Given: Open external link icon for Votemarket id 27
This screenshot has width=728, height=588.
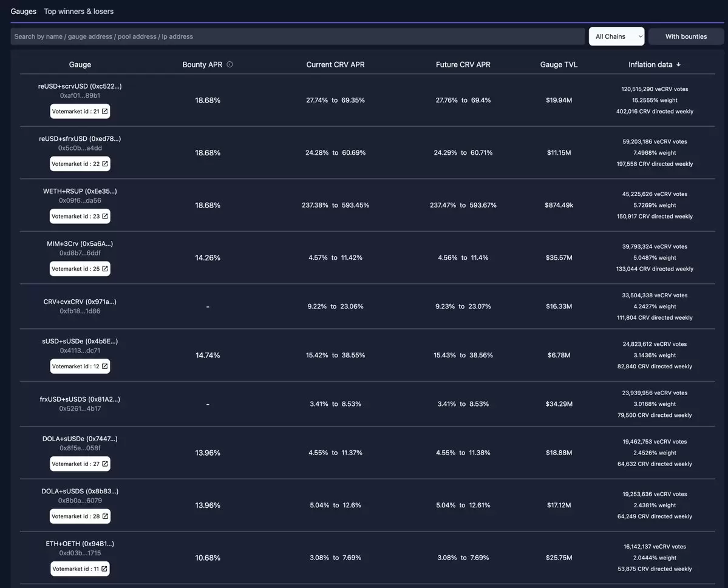Looking at the screenshot, I should click(x=105, y=464).
